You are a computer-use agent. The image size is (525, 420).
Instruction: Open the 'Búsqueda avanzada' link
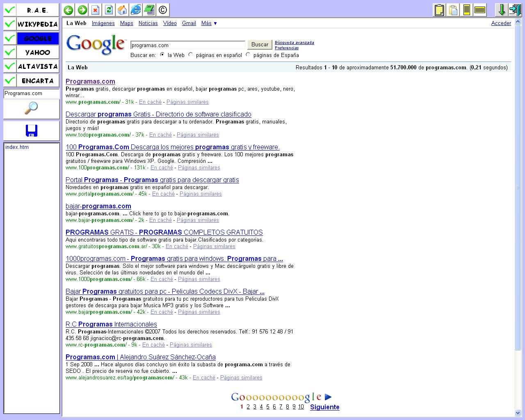[294, 42]
